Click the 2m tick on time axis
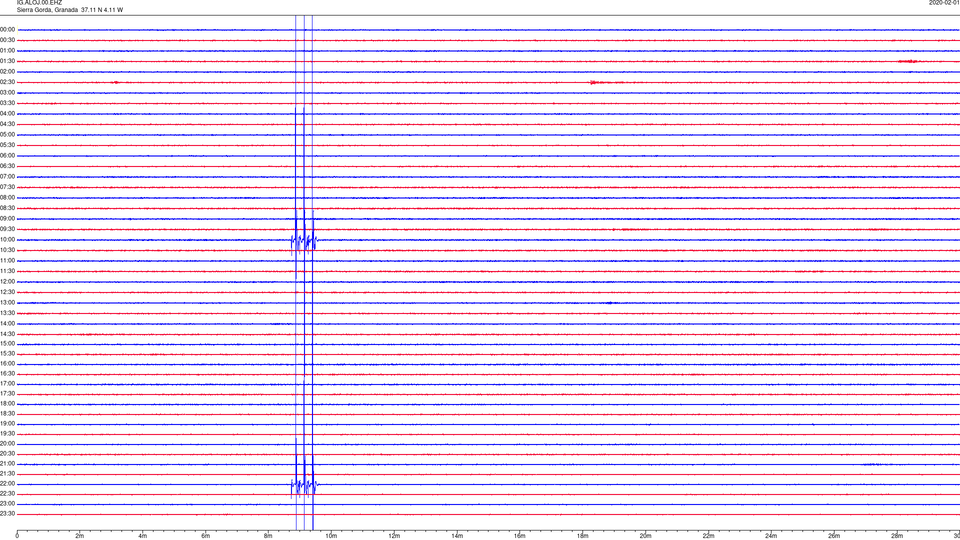Image resolution: width=960 pixels, height=540 pixels. click(x=80, y=536)
